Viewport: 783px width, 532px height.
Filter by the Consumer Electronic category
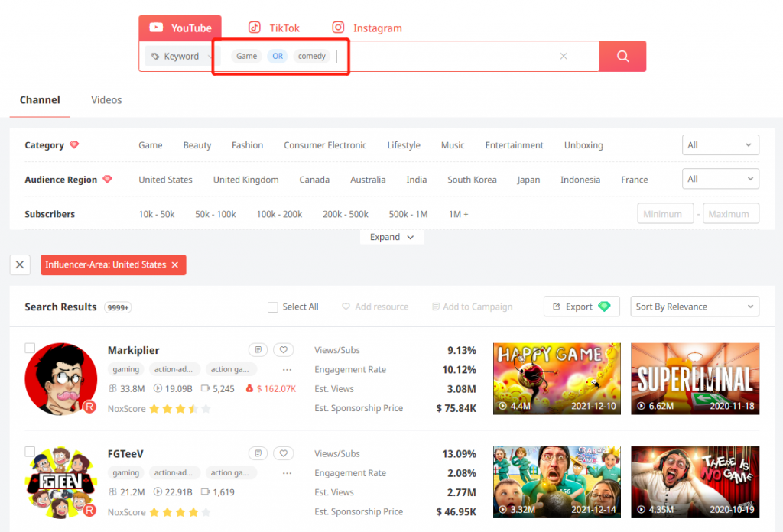pos(325,145)
